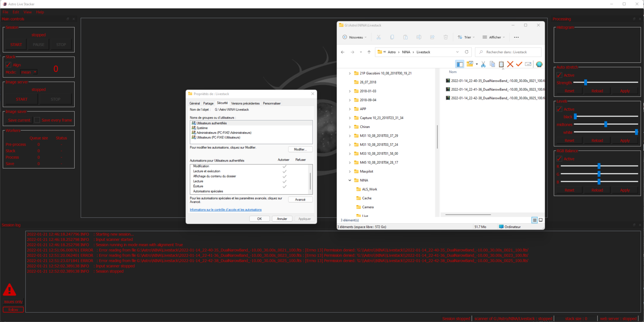Click the Modifier... button in properties dialog

300,149
